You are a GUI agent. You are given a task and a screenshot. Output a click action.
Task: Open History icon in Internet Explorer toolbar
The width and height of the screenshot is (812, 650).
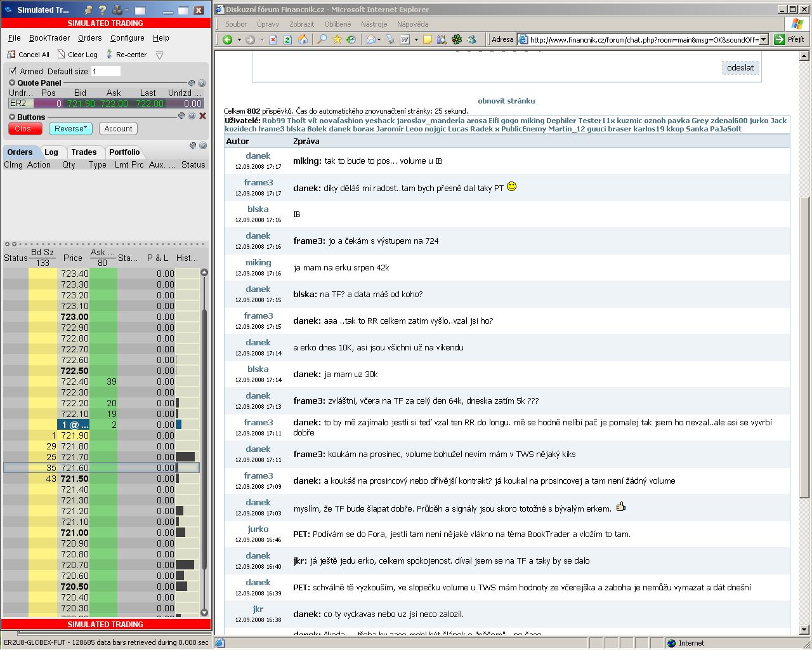click(x=352, y=39)
